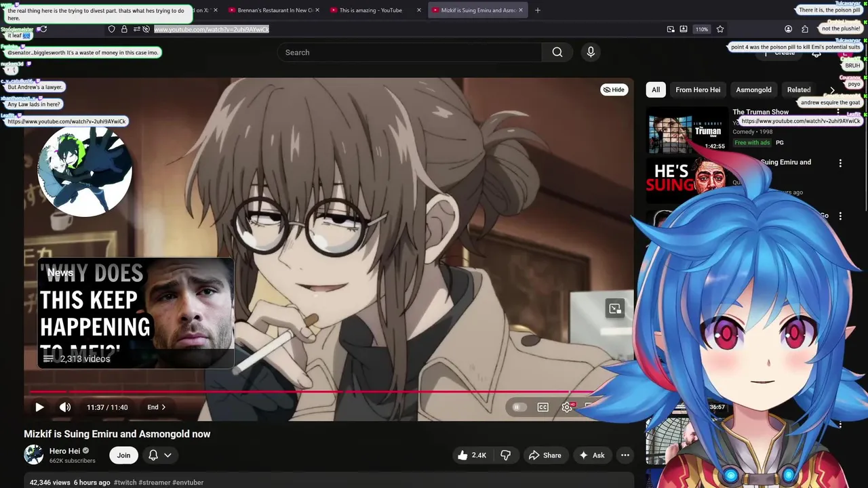This screenshot has width=868, height=488.
Task: Click the #envtuber hashtag
Action: pos(188,483)
